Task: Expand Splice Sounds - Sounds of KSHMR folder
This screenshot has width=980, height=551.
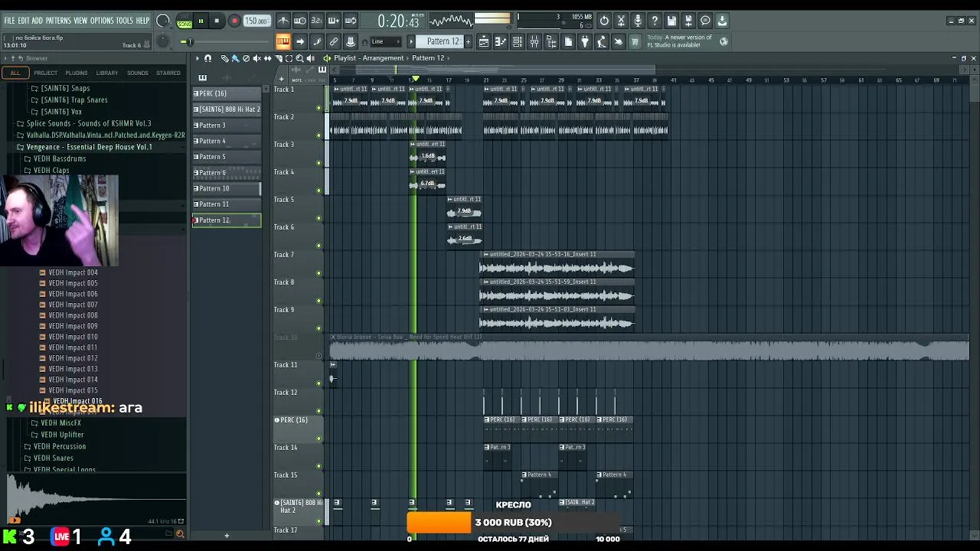Action: coord(89,123)
